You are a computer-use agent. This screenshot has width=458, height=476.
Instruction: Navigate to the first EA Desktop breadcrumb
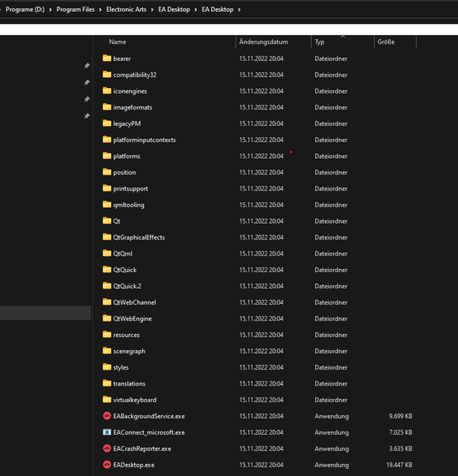tap(174, 10)
